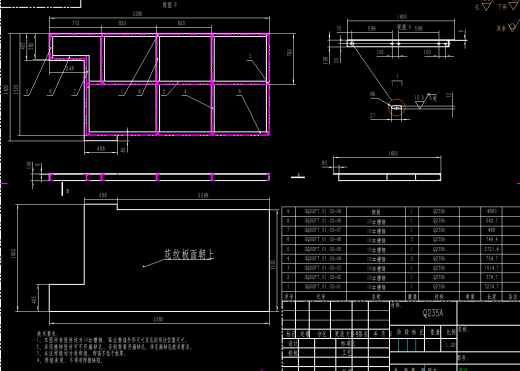Click the 772 dimension above the frame
520x371 pixels.
click(76, 23)
